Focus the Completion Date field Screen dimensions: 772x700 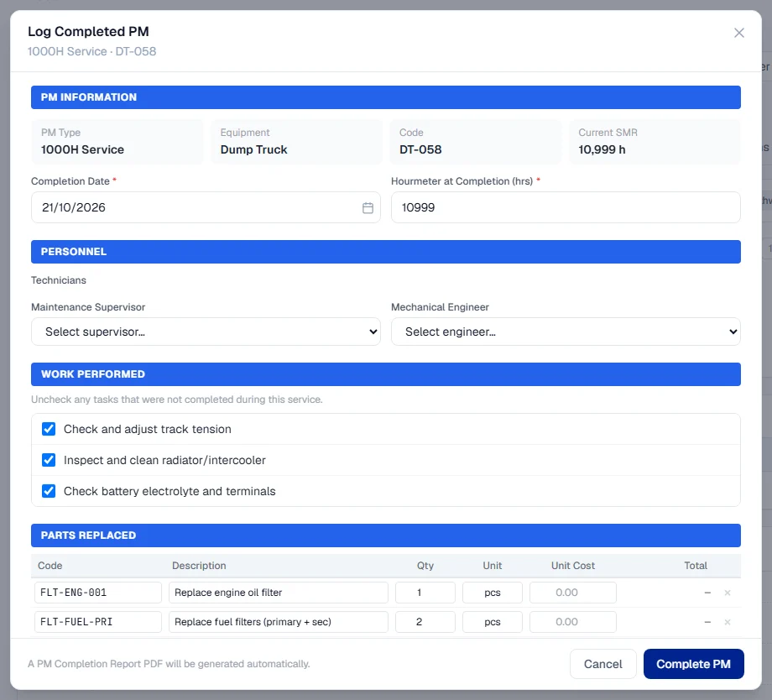(x=206, y=207)
